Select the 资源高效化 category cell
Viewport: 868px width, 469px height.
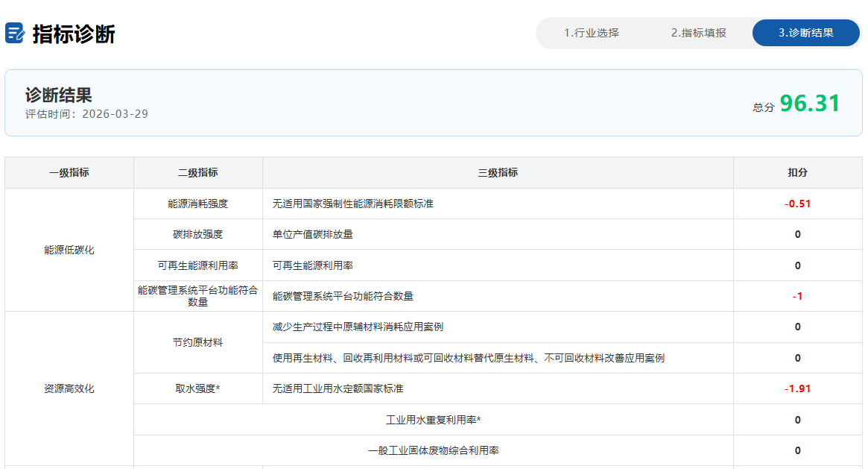tap(69, 388)
